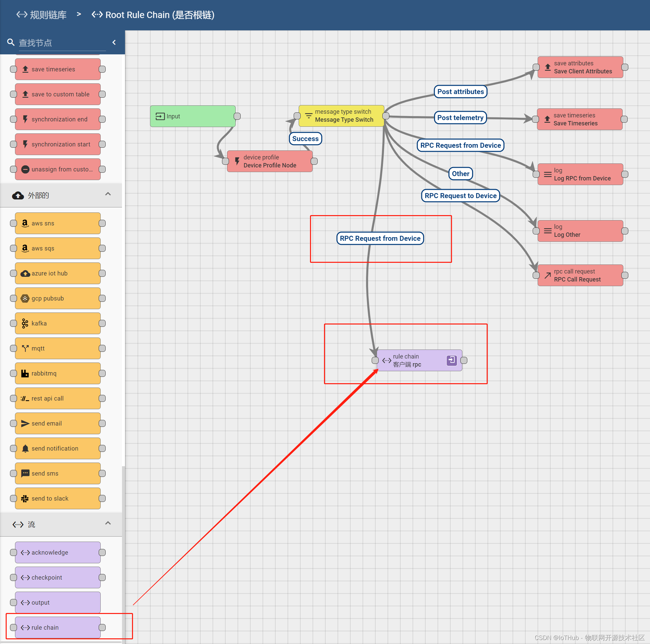Select the gcp pubsub node

tap(57, 298)
